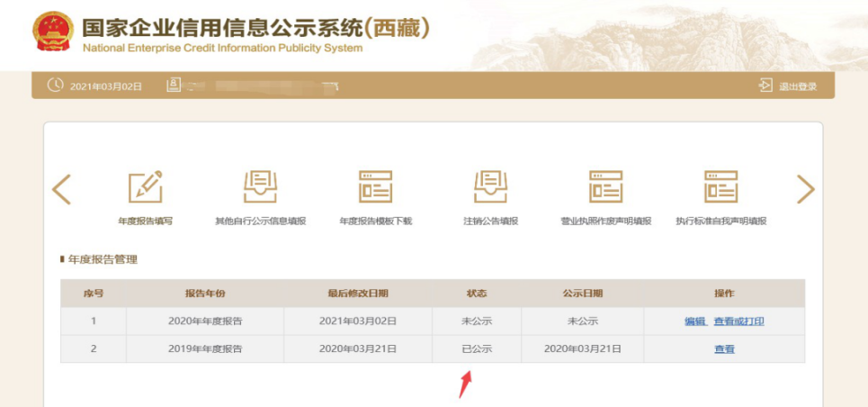Viewport: 868px width, 407px height.
Task: Click the 最后修改日期 column header
Action: (358, 294)
